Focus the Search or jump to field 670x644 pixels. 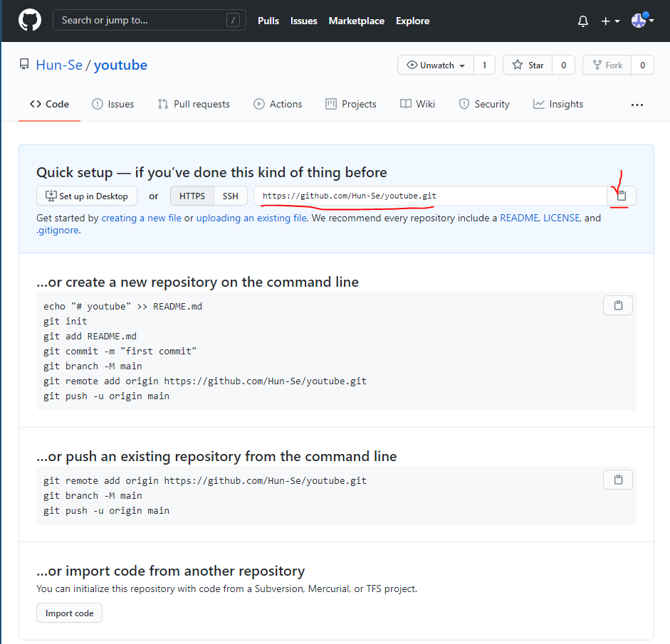coord(149,20)
